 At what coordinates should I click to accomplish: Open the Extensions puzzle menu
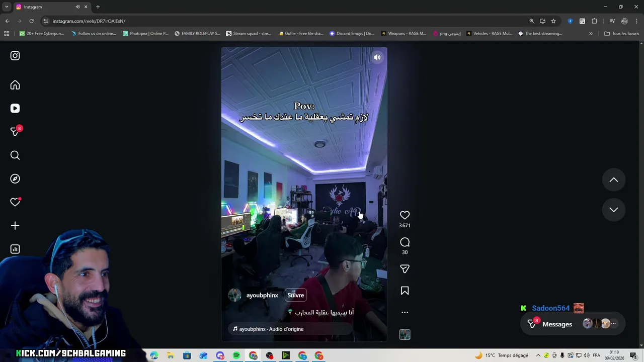594,21
